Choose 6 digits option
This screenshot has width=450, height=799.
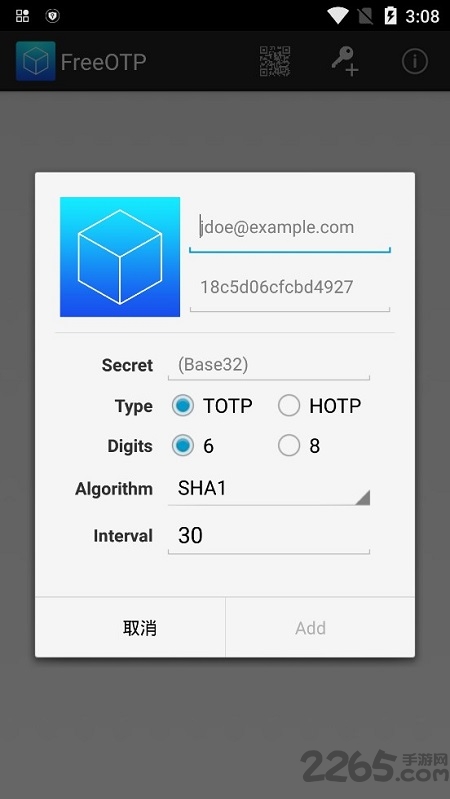182,446
